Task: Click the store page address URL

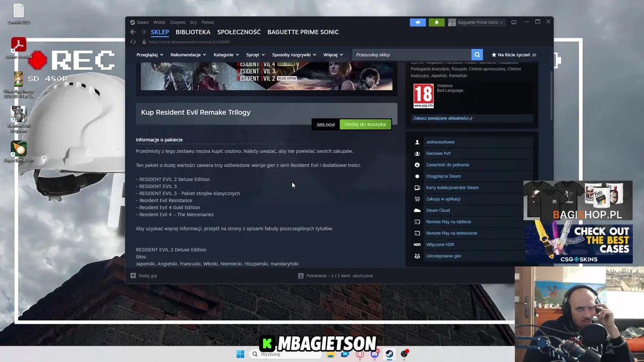Action: click(189, 42)
